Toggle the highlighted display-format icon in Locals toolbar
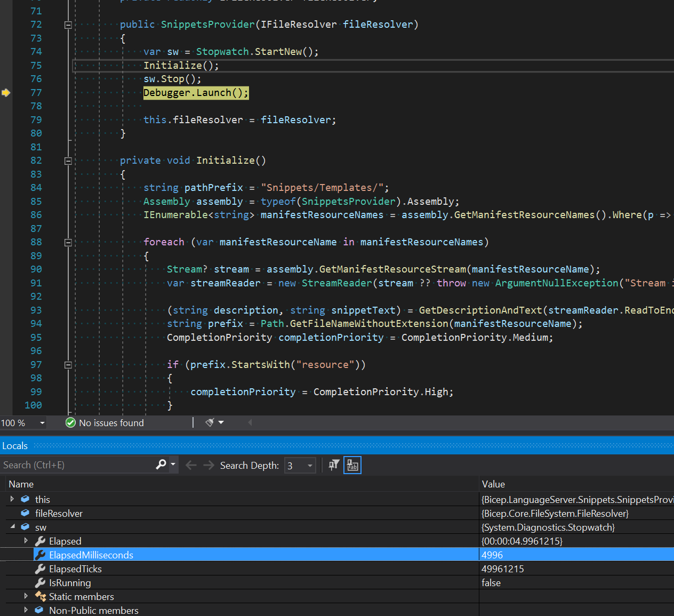This screenshot has width=674, height=616. click(x=352, y=465)
